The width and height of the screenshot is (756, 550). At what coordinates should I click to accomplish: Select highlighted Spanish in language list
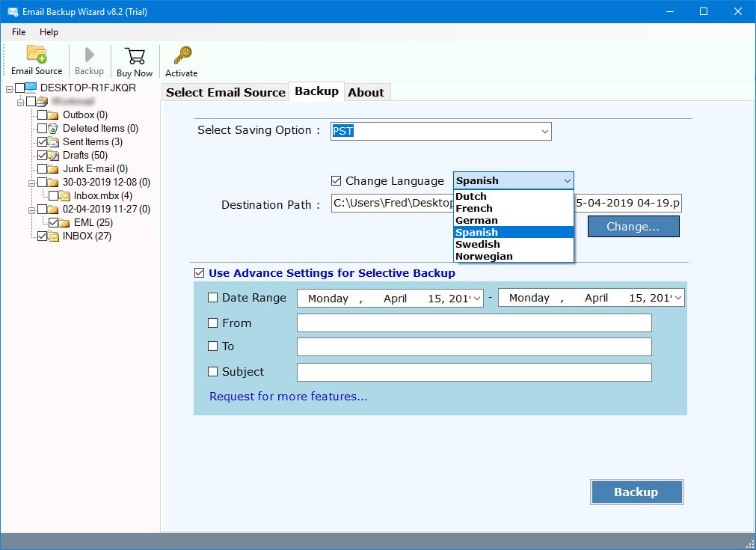point(514,233)
